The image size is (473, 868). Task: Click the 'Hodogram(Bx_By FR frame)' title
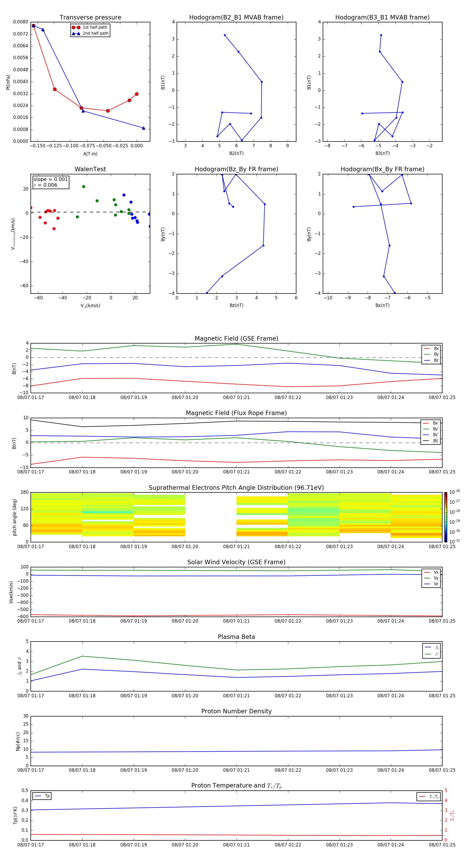tap(382, 169)
